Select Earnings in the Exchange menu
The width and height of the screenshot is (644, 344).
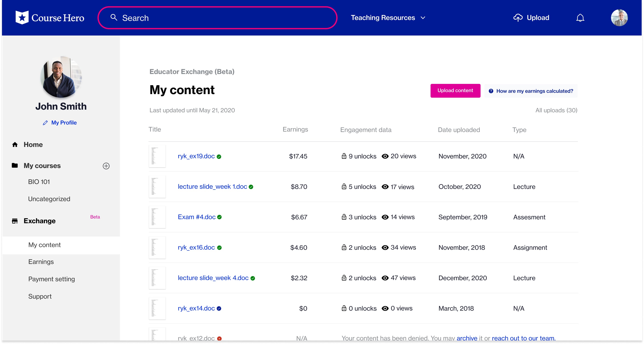(41, 262)
